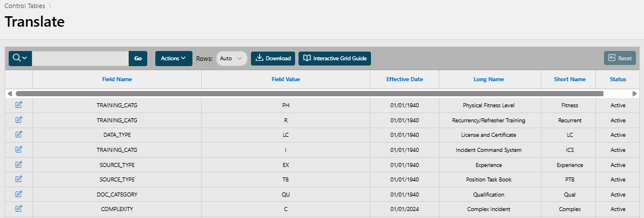Sort by Field Value column header

click(286, 79)
